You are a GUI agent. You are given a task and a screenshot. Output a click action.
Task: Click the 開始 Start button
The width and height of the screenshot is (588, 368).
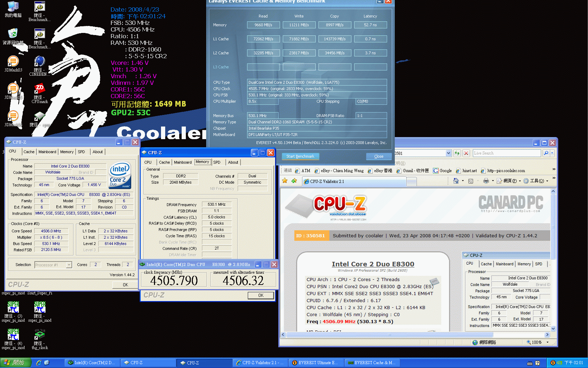pos(16,363)
